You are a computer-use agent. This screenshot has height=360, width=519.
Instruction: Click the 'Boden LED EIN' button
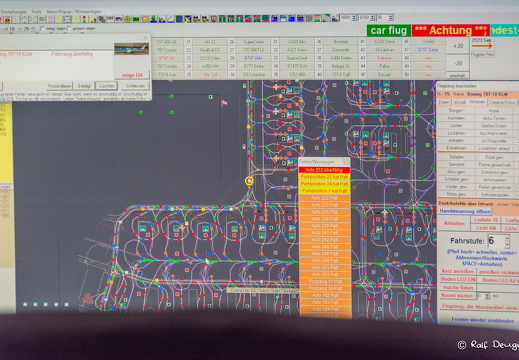tap(458, 279)
